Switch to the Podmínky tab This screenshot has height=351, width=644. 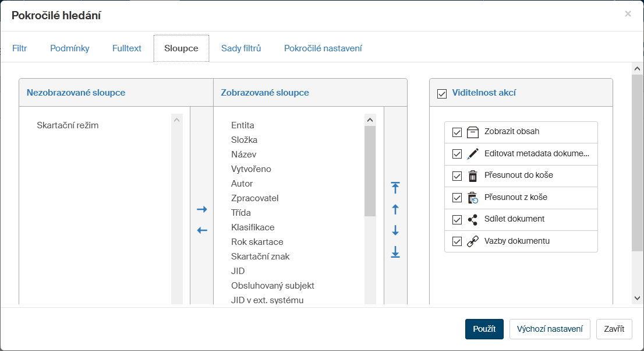pyautogui.click(x=70, y=48)
